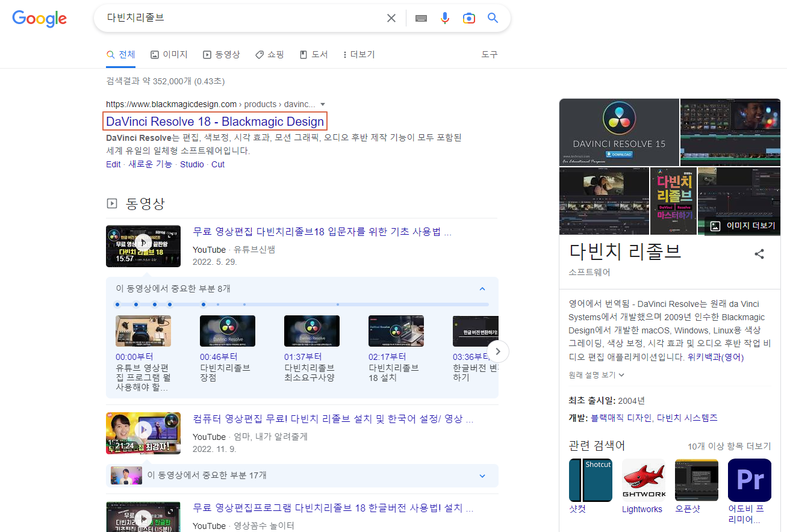Switch to the 쇼핑 tab
787x532 pixels.
(269, 55)
